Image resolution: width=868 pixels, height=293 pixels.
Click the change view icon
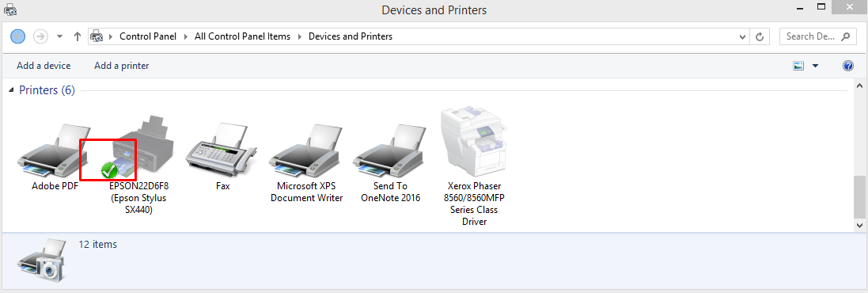pyautogui.click(x=798, y=66)
